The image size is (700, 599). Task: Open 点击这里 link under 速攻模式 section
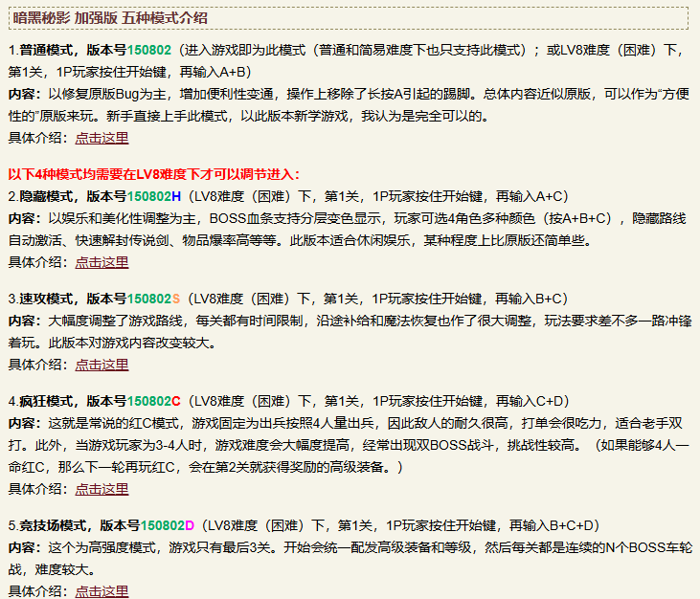pyautogui.click(x=102, y=365)
